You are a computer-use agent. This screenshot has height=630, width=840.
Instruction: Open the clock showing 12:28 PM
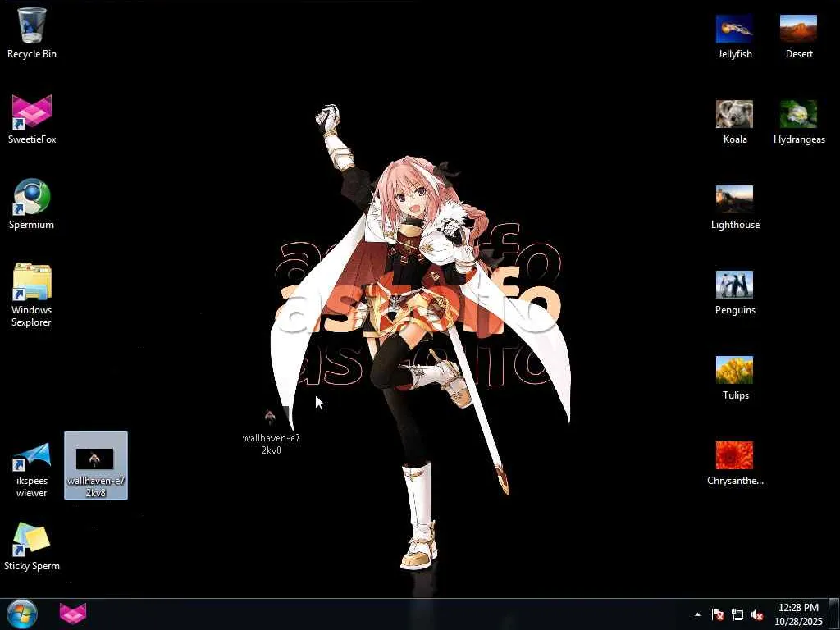[798, 614]
